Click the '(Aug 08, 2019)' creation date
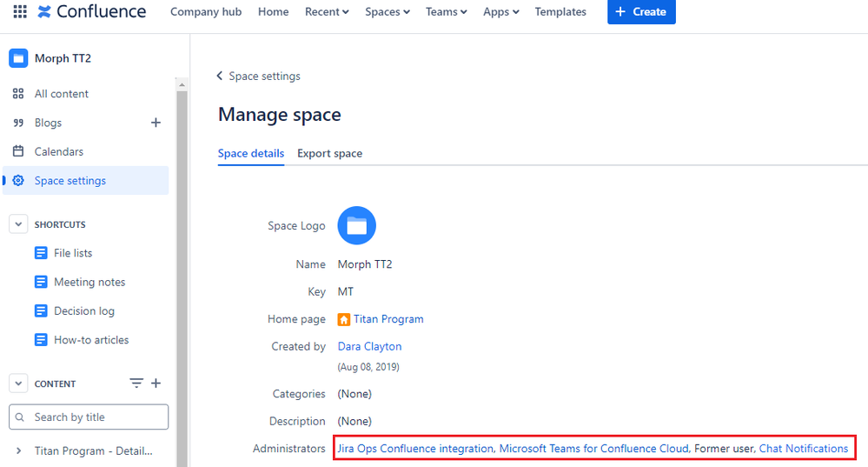 (368, 367)
